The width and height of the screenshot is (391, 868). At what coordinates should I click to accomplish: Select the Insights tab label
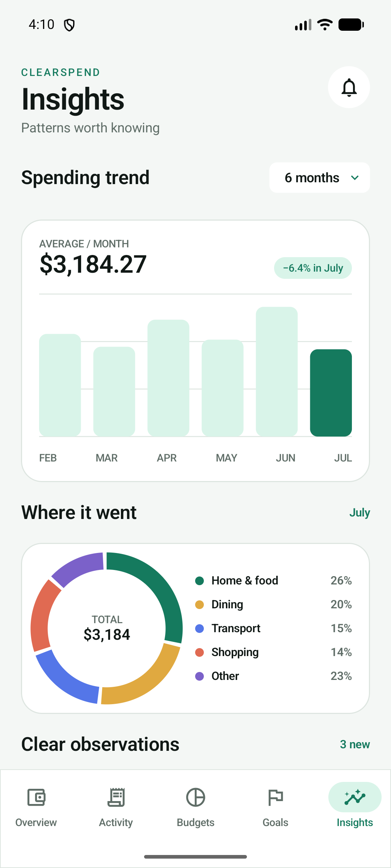(355, 822)
